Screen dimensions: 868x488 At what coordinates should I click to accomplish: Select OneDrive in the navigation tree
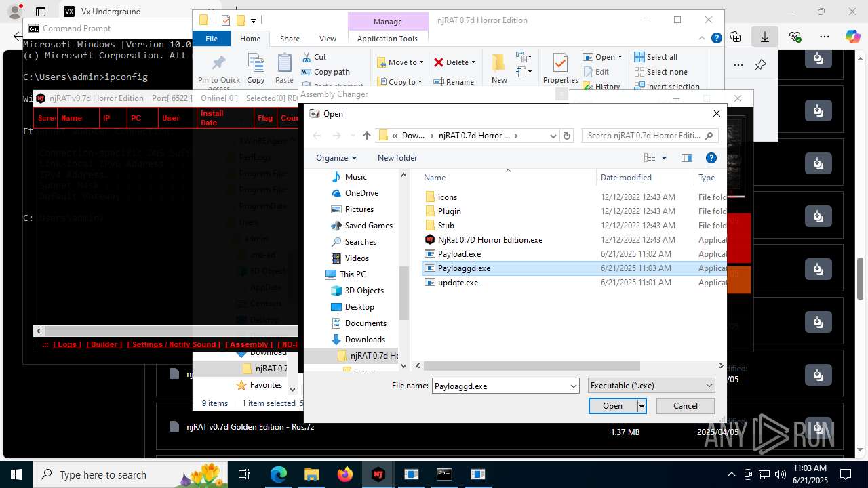(x=361, y=192)
